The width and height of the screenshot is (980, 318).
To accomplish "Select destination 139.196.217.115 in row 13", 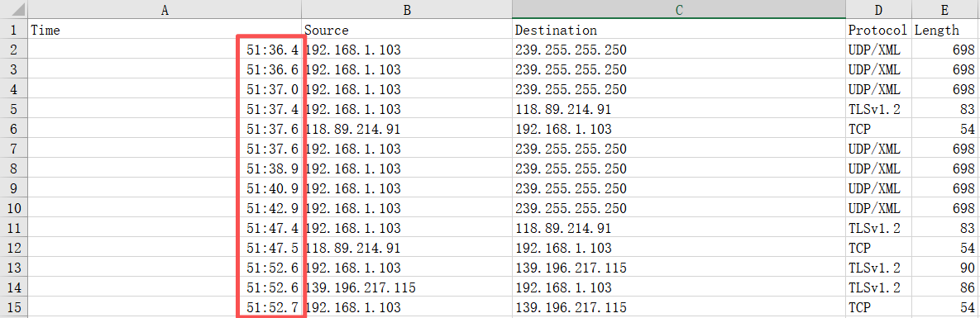I will [679, 268].
